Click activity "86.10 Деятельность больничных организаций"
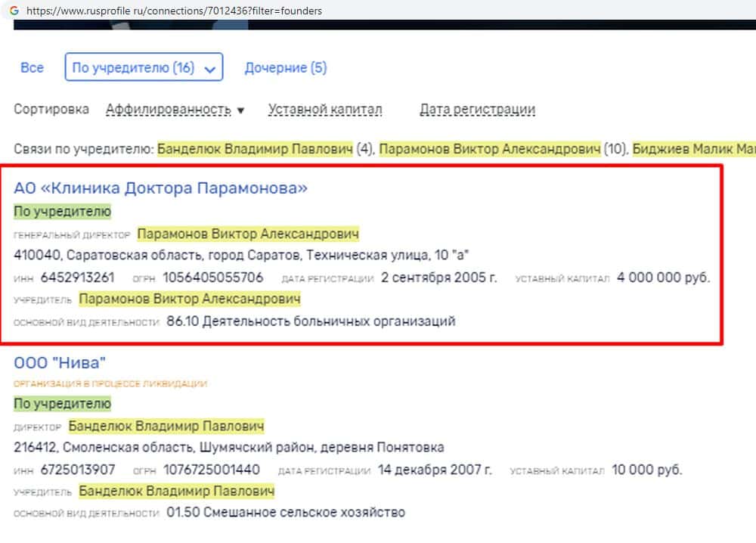 pyautogui.click(x=311, y=321)
